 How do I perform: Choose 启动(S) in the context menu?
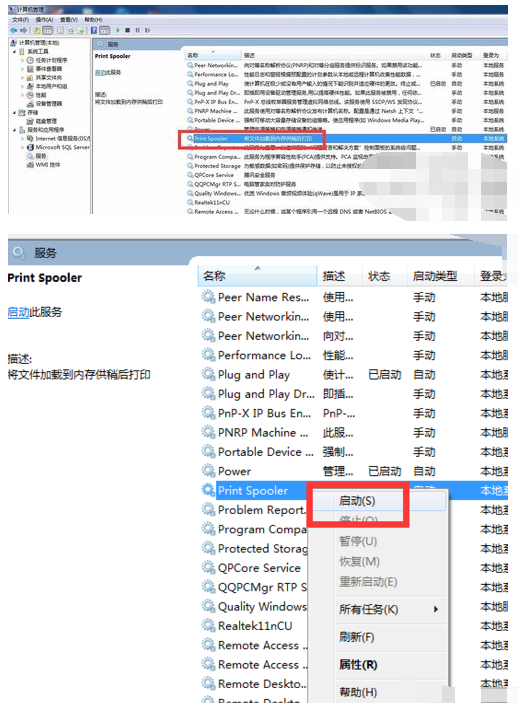[x=379, y=501]
